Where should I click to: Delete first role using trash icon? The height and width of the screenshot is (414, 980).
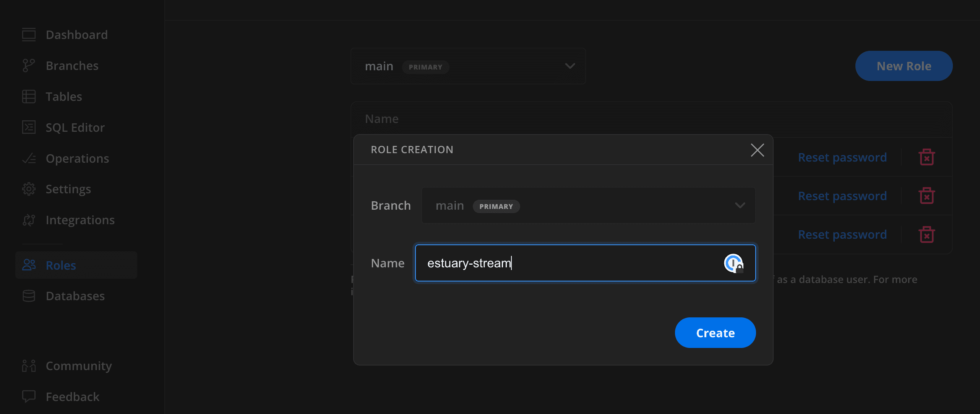coord(926,157)
